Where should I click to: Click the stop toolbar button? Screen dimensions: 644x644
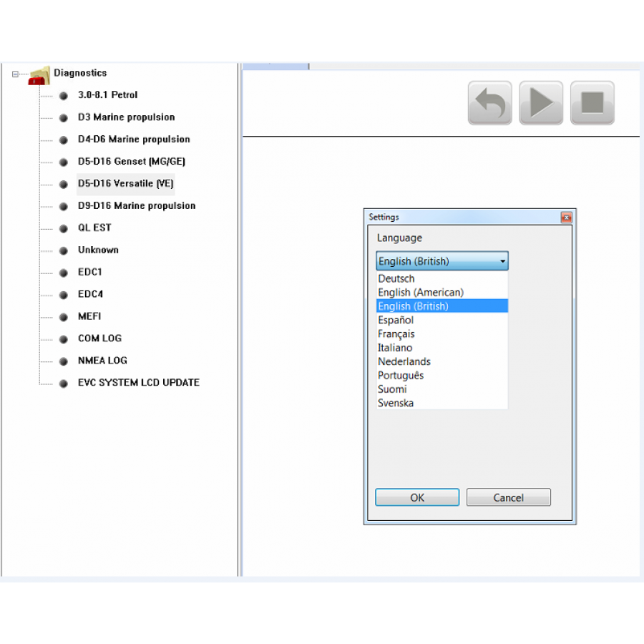[592, 102]
